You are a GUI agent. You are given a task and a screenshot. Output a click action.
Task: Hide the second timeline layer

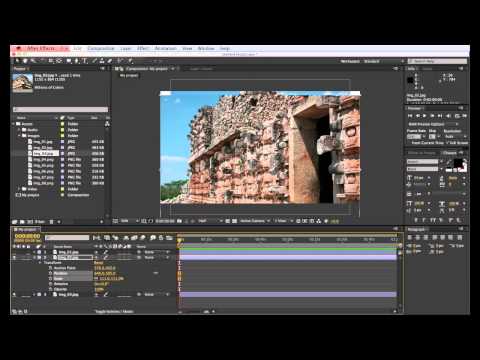pos(14,257)
